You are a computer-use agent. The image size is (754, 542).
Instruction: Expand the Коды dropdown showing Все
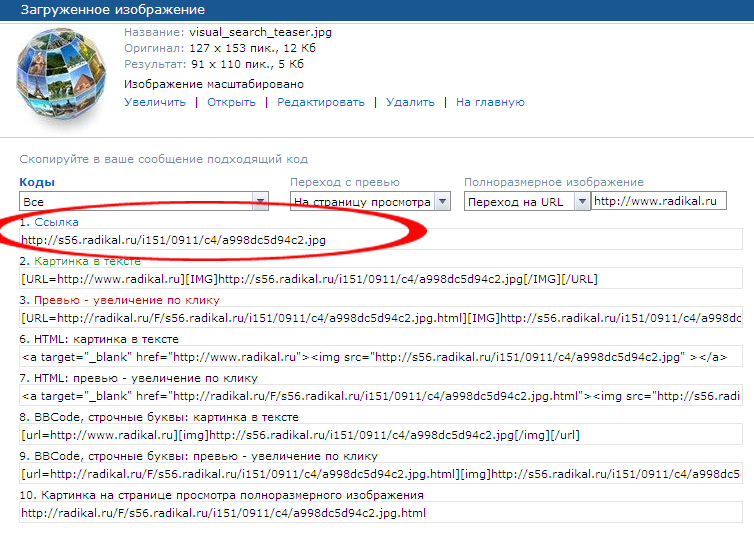click(261, 201)
